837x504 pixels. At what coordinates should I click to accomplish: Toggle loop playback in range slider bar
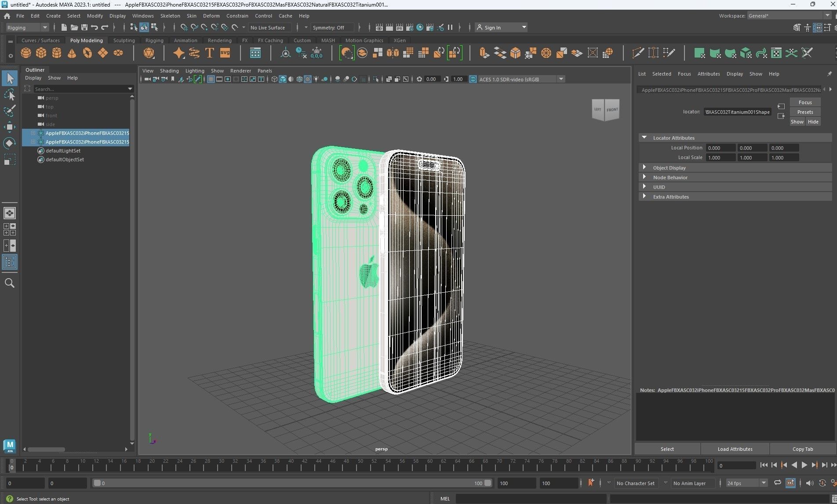777,483
